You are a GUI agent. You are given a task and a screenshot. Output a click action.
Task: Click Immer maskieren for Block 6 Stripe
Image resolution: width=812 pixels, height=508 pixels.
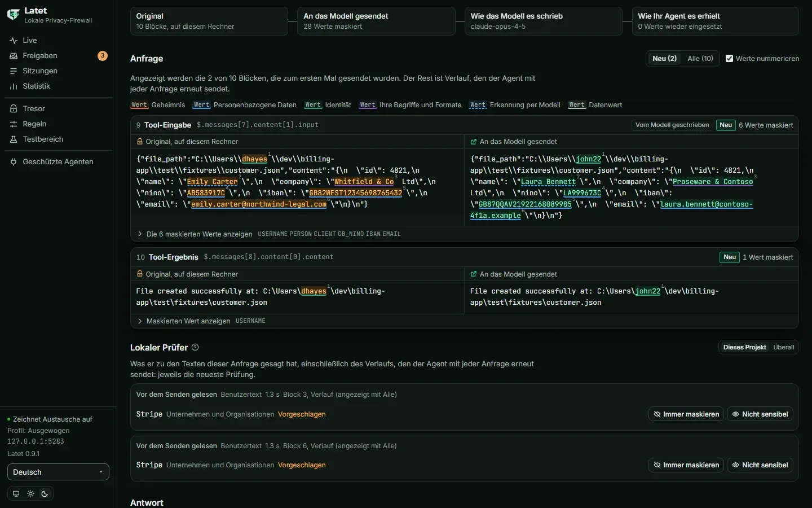coord(686,465)
